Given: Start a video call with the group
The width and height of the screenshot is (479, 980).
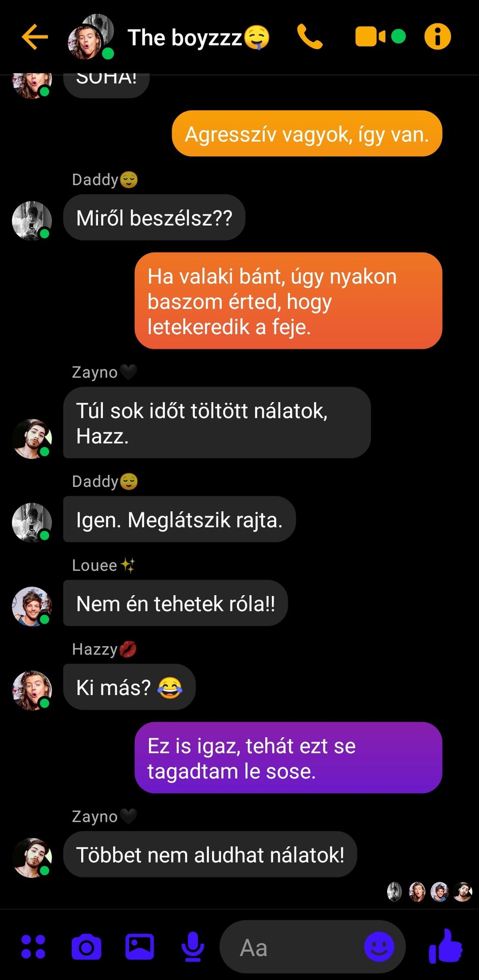Looking at the screenshot, I should (371, 37).
